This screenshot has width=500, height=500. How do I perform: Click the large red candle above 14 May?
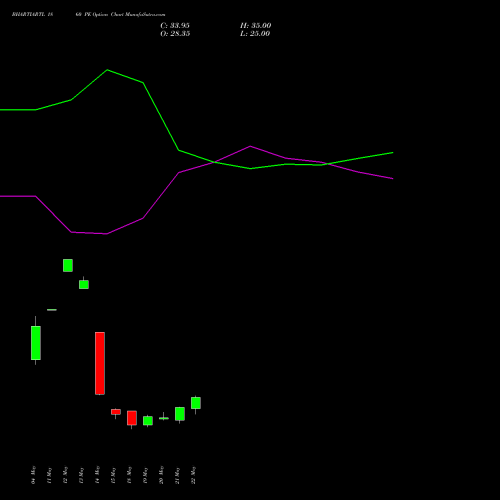click(100, 363)
